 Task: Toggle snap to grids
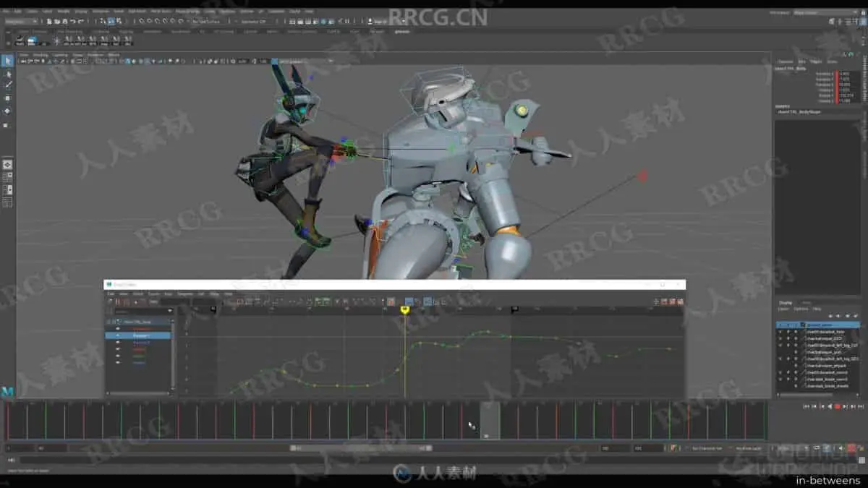pyautogui.click(x=142, y=21)
